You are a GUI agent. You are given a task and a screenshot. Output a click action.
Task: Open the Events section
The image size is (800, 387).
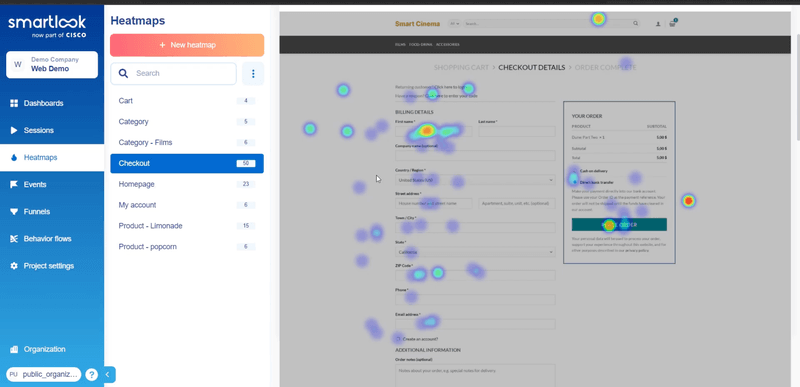[52, 185]
